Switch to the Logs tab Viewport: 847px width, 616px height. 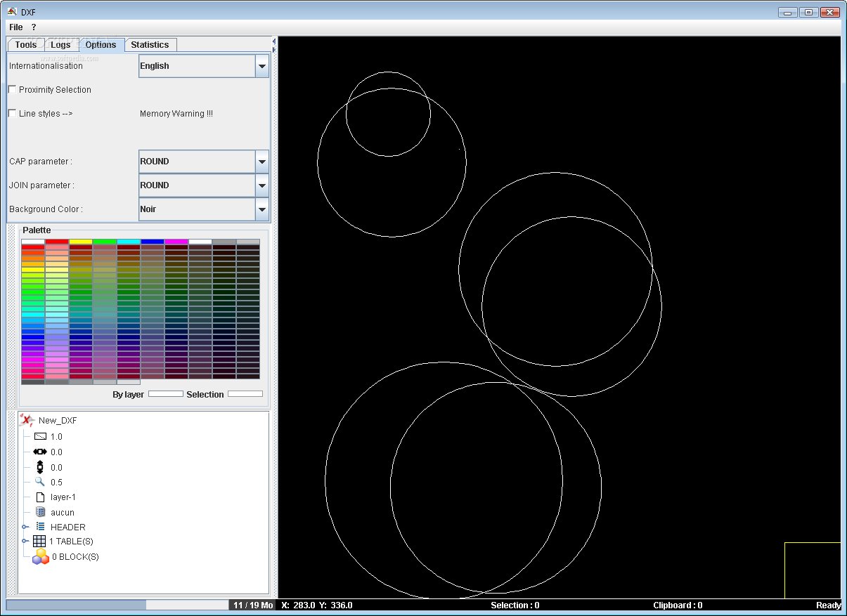point(61,45)
